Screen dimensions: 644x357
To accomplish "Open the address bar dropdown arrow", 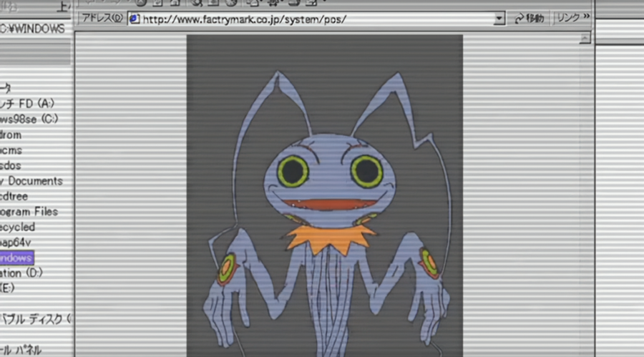I will (499, 19).
